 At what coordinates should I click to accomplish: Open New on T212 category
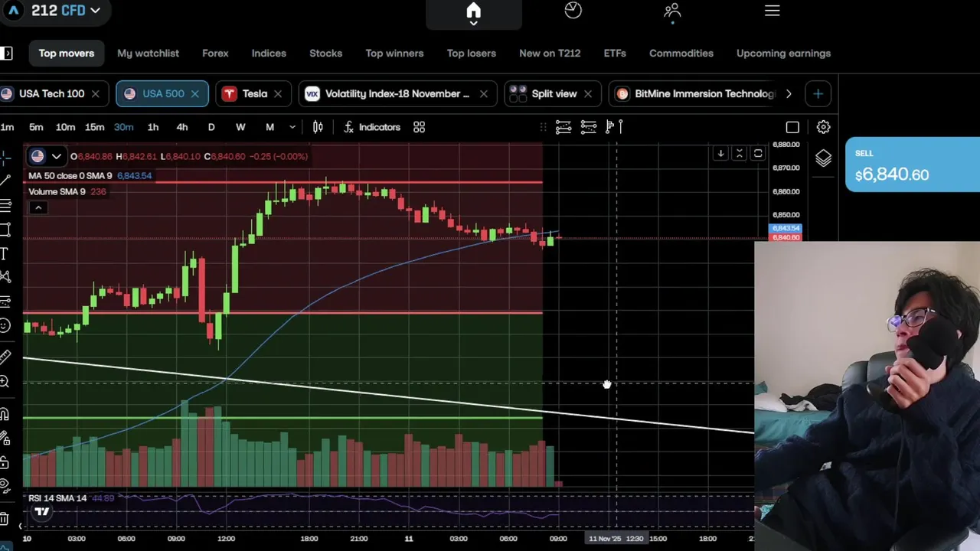550,54
